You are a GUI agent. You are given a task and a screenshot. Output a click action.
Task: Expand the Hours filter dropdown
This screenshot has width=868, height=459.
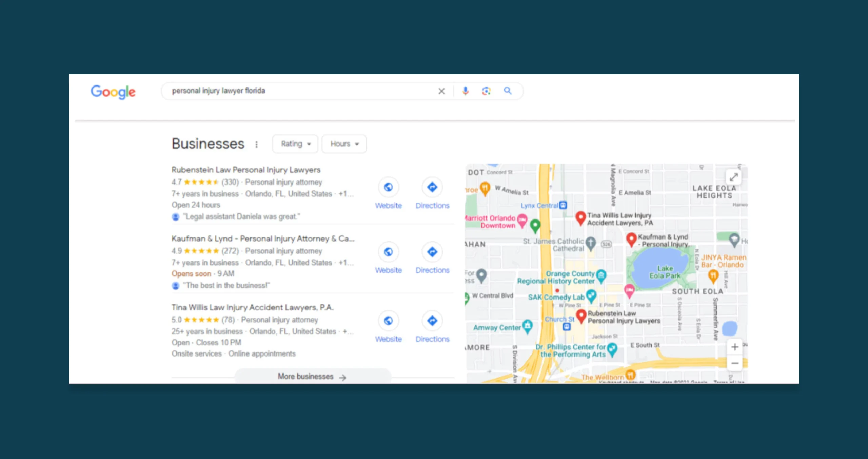[344, 144]
